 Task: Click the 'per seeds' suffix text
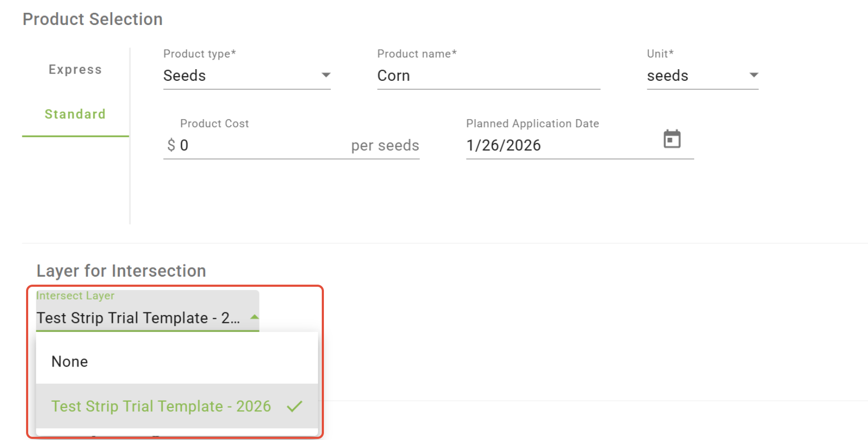[x=385, y=146]
